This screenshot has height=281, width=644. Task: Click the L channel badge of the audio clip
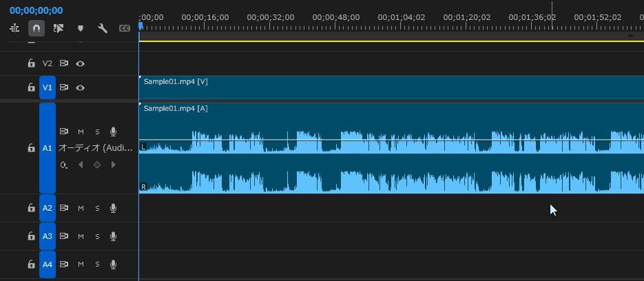pyautogui.click(x=143, y=147)
